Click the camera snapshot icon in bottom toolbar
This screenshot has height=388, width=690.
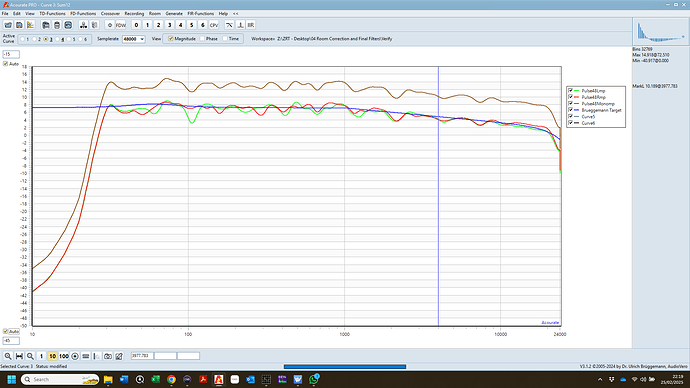[108, 356]
